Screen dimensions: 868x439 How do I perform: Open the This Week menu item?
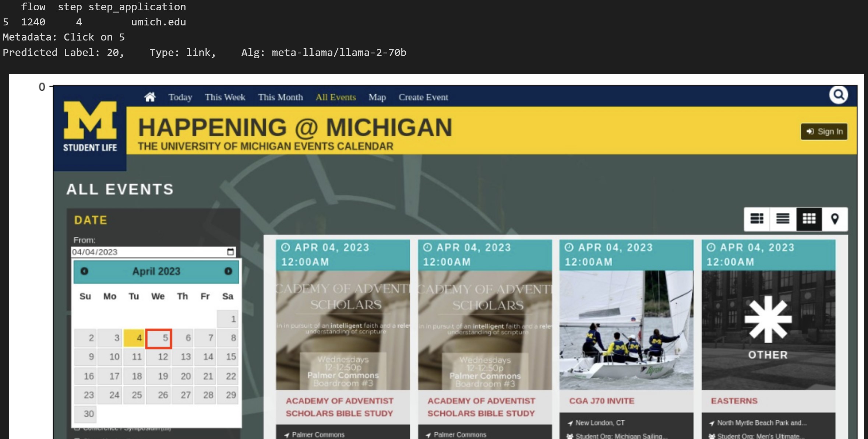tap(225, 97)
